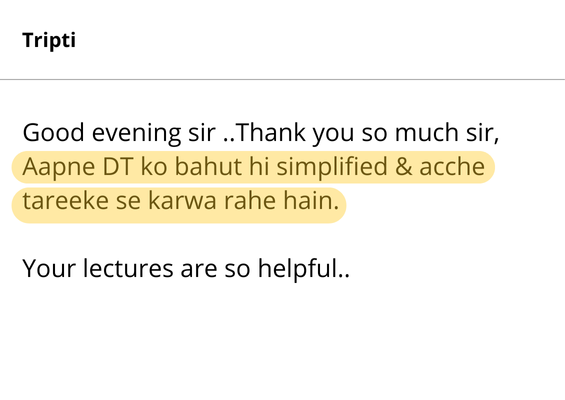Click the word "lectures"
The height and width of the screenshot is (400, 565).
(128, 269)
